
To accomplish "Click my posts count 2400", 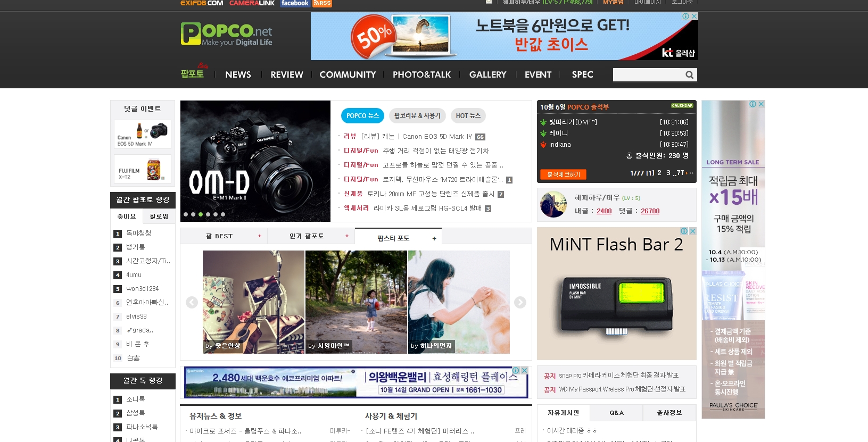I will pyautogui.click(x=604, y=211).
